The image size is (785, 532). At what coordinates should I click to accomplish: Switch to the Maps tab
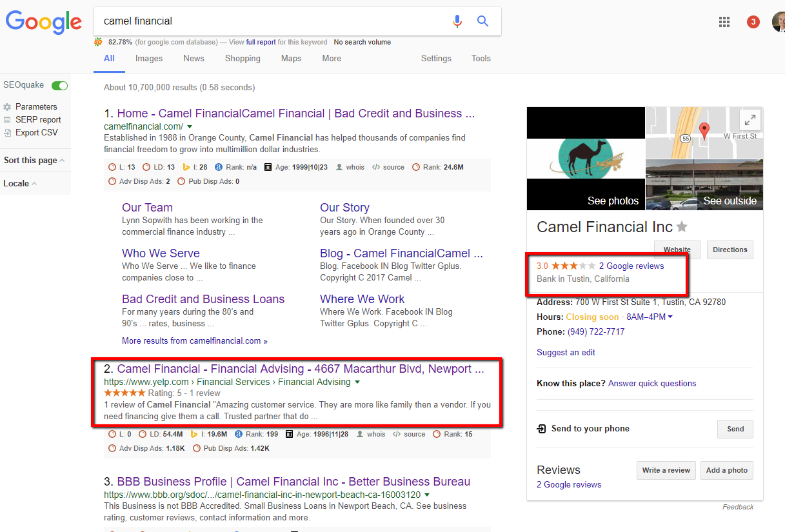click(291, 58)
